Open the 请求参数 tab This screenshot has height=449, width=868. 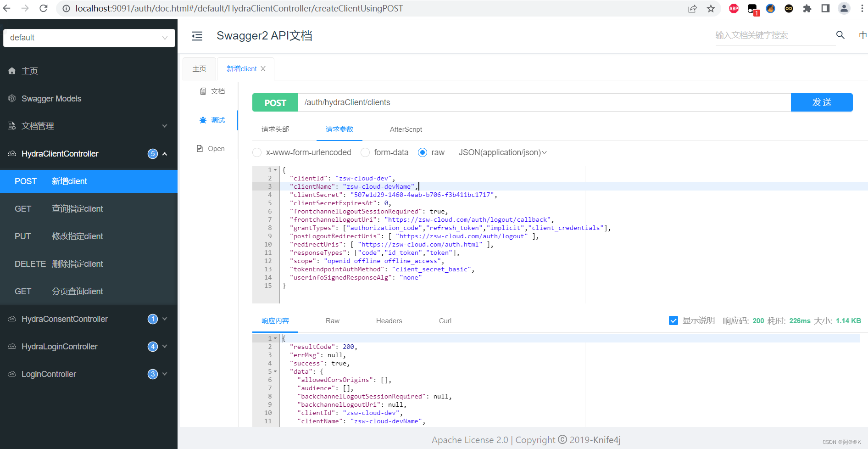click(339, 129)
